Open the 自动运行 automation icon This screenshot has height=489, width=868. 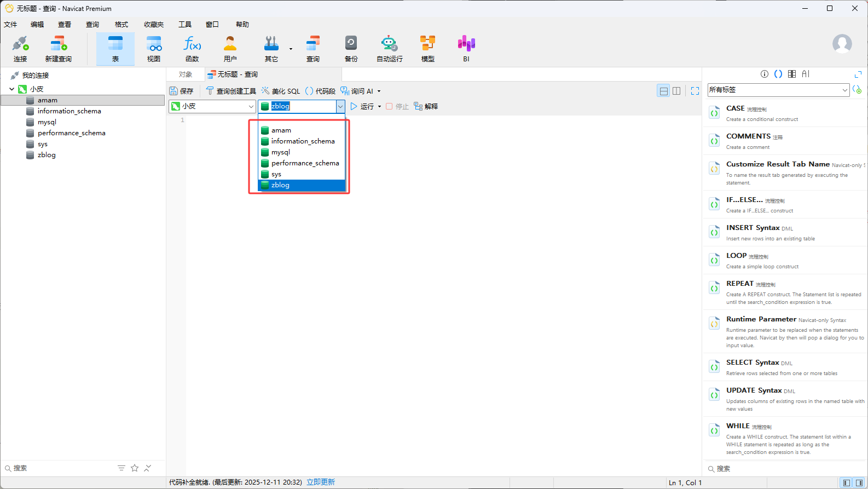(390, 49)
